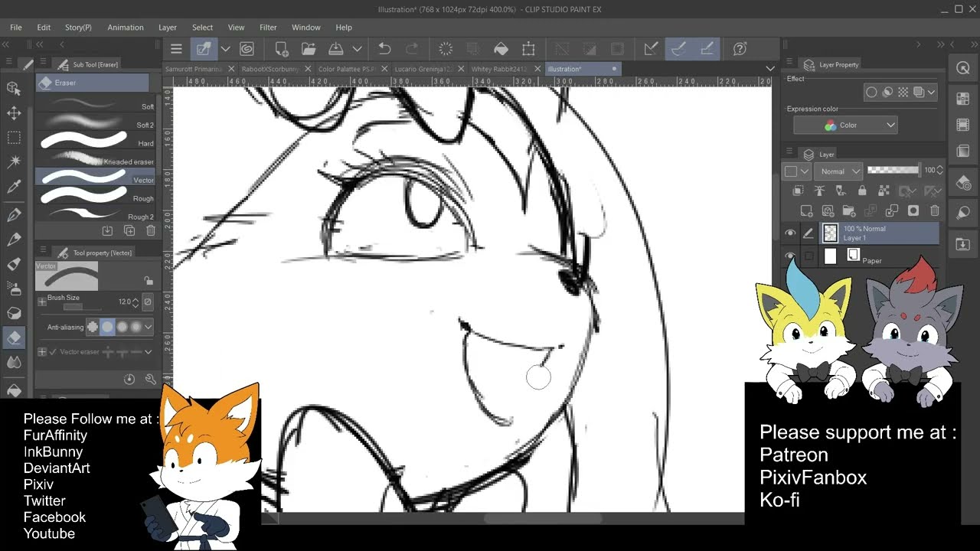
Task: Open the File menu
Action: tap(16, 28)
